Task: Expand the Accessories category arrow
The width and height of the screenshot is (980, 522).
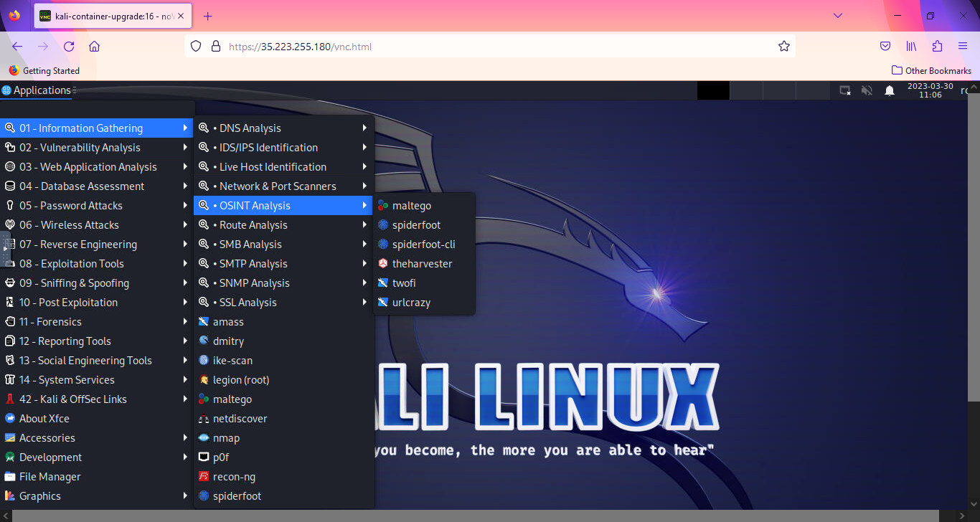Action: [x=185, y=438]
